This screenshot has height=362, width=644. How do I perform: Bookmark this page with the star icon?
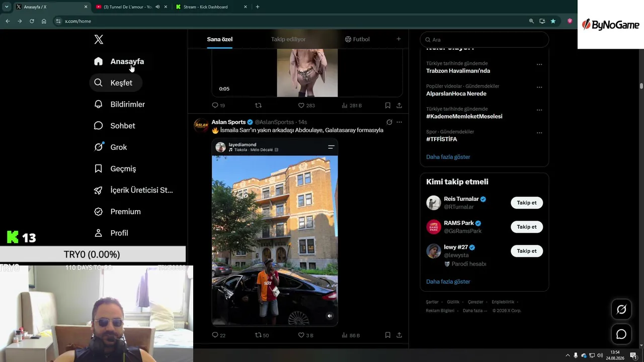[553, 21]
